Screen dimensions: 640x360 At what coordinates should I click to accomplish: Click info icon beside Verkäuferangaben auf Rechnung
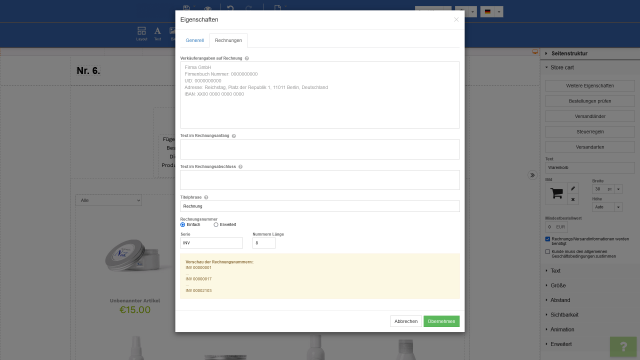coord(247,58)
